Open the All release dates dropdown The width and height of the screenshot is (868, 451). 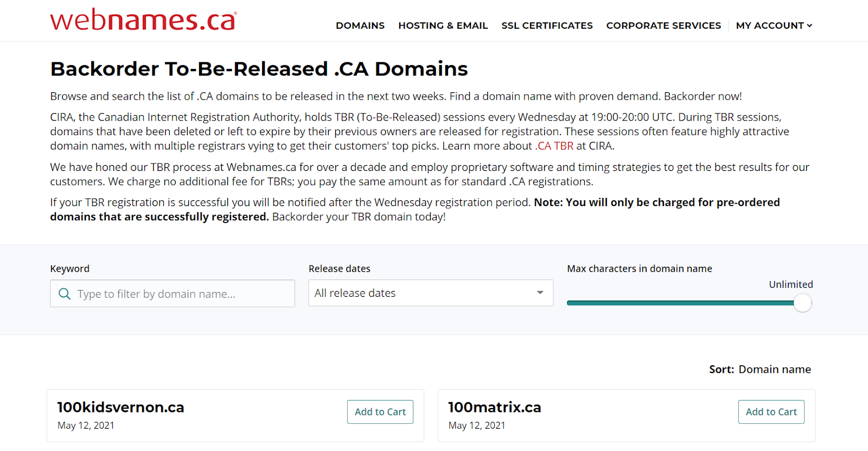431,293
